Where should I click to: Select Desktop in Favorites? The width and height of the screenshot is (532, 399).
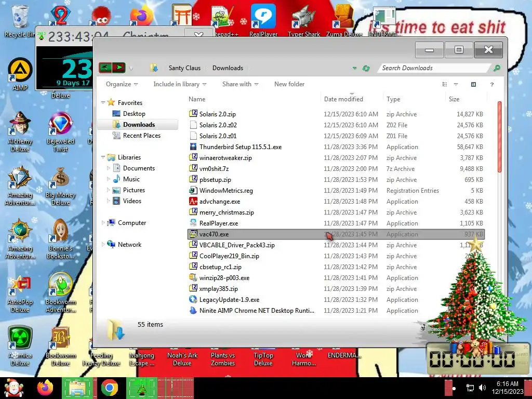[134, 114]
